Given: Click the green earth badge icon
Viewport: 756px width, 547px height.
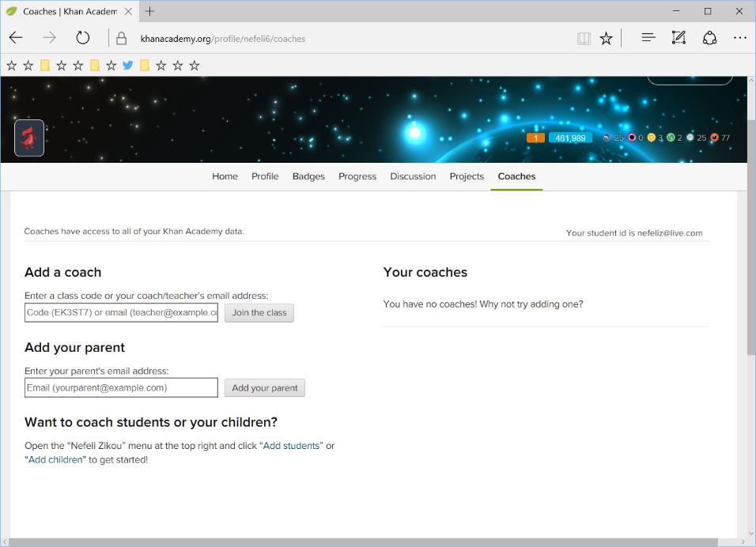Looking at the screenshot, I should (x=670, y=138).
